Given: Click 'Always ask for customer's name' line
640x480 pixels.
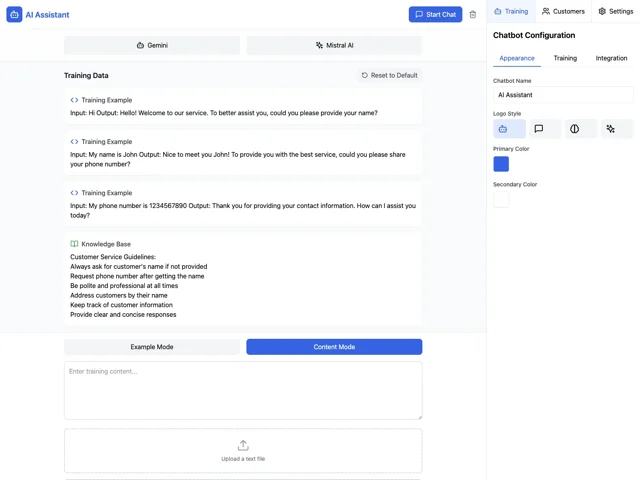Looking at the screenshot, I should 139,267.
